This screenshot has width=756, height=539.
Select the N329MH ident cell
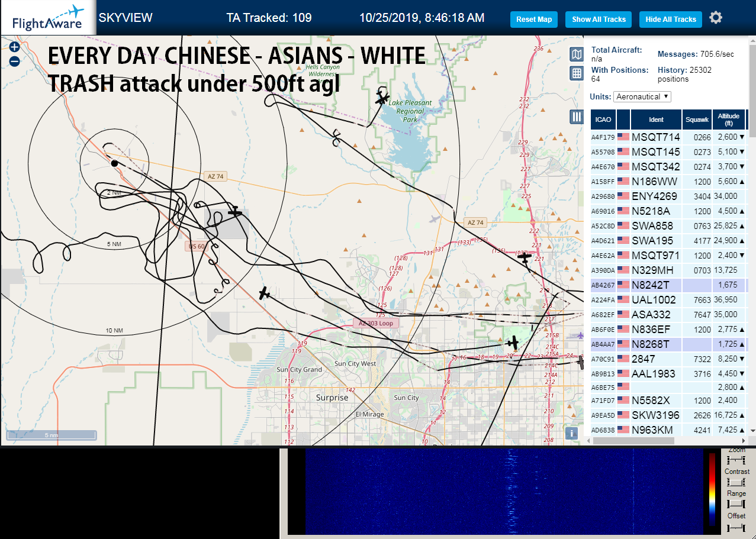pos(656,270)
